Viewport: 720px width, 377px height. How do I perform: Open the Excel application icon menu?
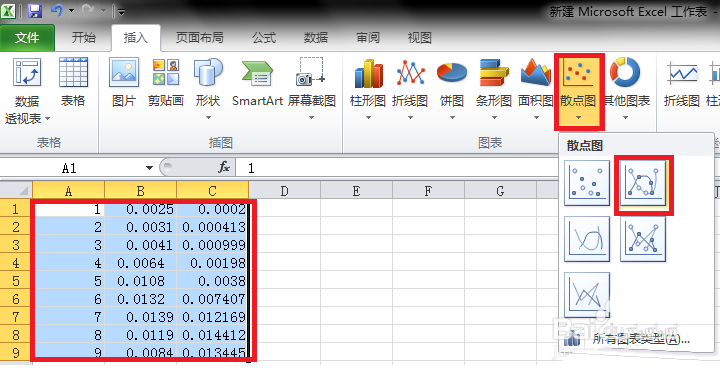(x=8, y=11)
